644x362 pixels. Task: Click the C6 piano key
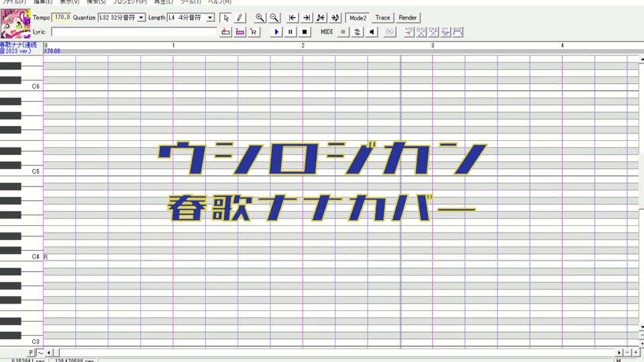pyautogui.click(x=21, y=86)
